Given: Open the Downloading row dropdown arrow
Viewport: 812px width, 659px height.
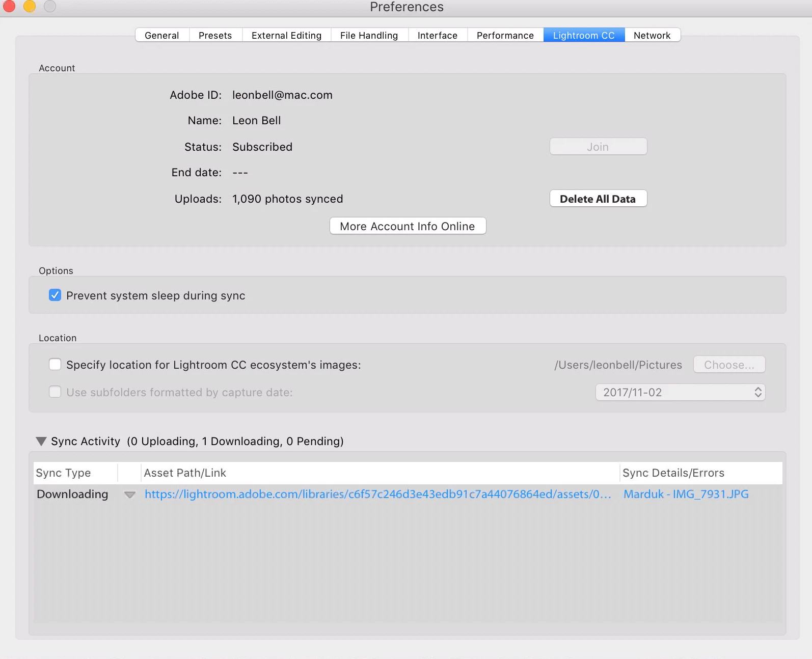Looking at the screenshot, I should pos(130,495).
